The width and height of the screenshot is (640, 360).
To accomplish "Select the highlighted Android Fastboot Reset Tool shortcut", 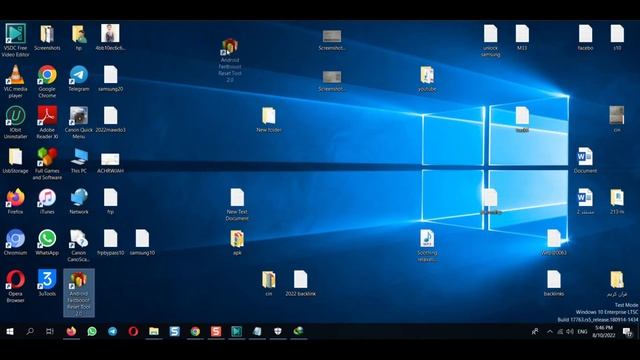I will 79,293.
